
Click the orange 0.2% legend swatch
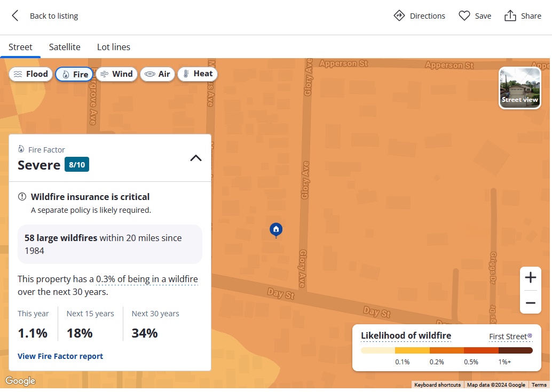point(447,350)
